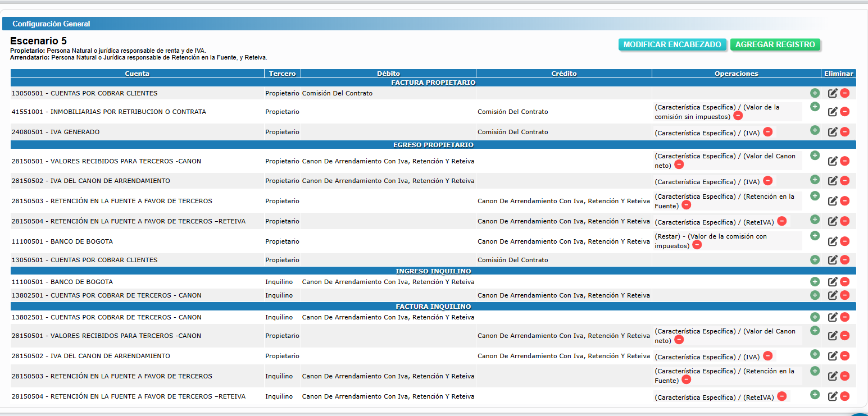Delete the BANCO DE BOGOTA row under Ingreso Inquilino

click(844, 282)
